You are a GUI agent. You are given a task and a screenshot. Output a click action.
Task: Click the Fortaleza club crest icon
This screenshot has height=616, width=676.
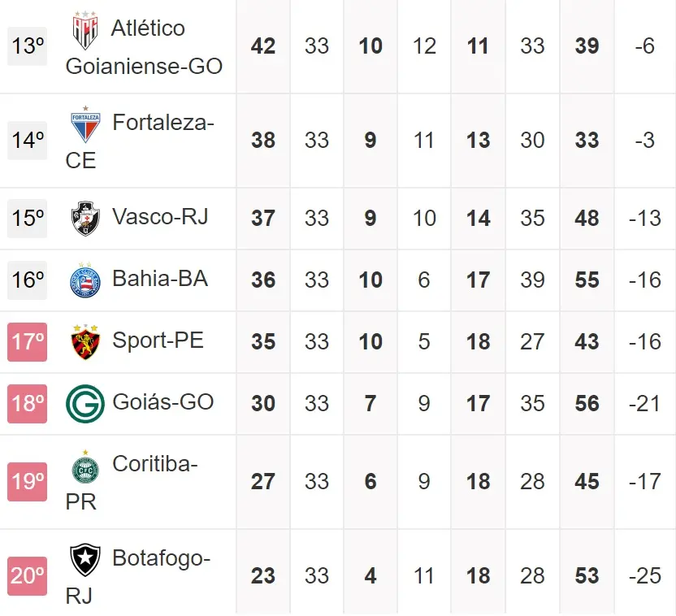pyautogui.click(x=85, y=125)
